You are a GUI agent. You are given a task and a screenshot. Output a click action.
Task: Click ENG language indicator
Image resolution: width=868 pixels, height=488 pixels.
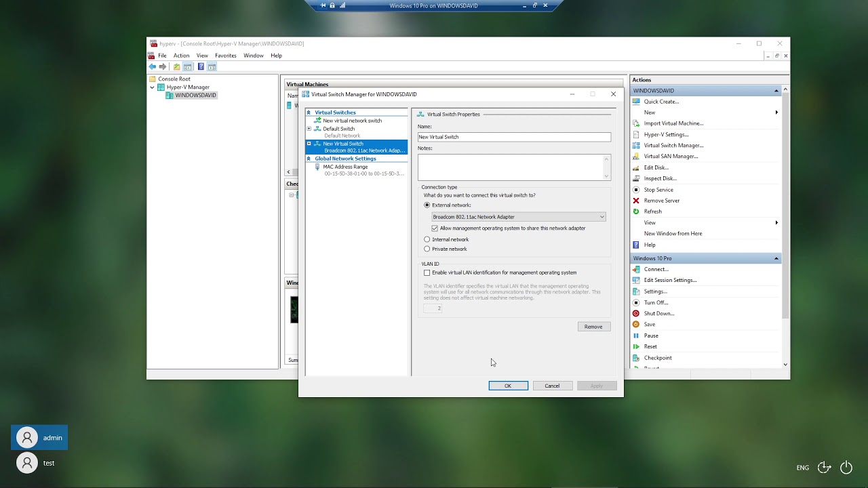(803, 468)
